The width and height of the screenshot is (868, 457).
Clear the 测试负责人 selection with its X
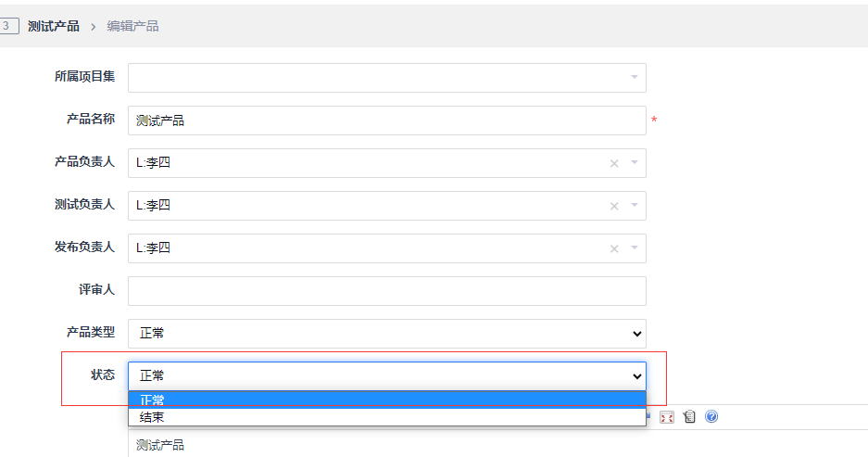(x=614, y=206)
